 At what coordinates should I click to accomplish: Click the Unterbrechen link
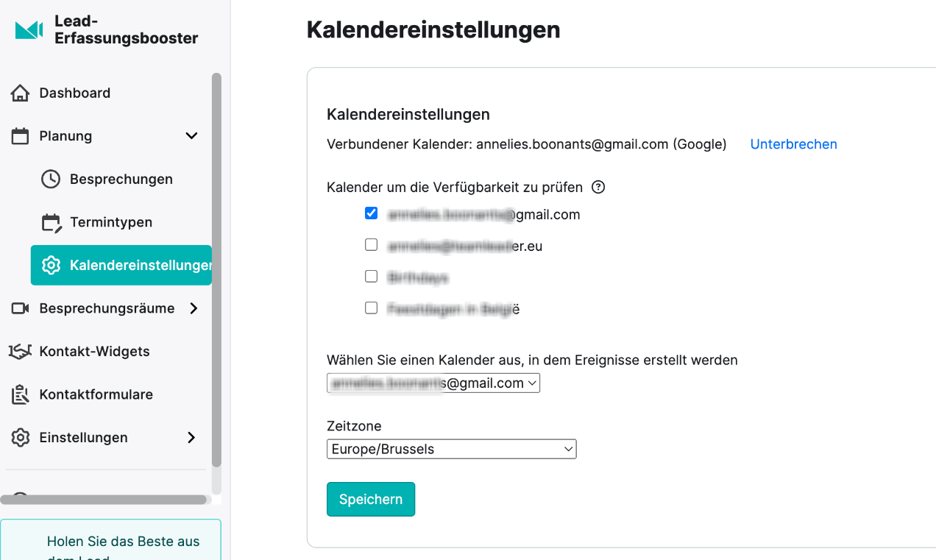pos(793,144)
